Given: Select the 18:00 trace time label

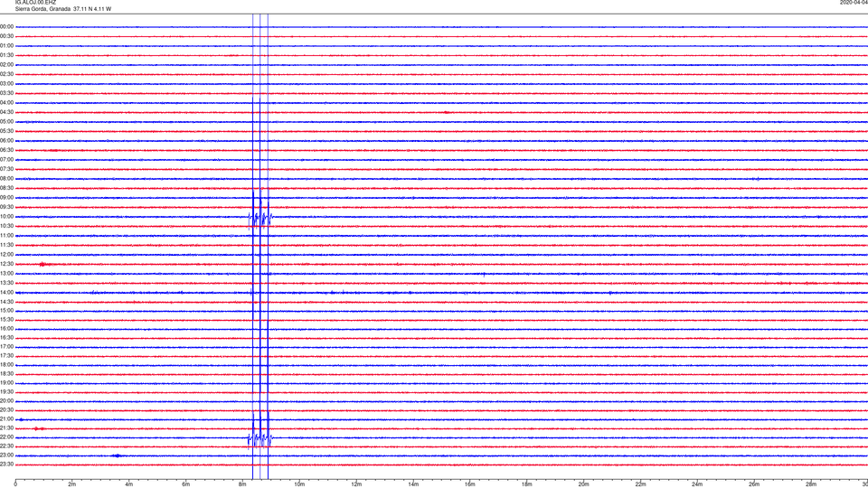Looking at the screenshot, I should pyautogui.click(x=6, y=364).
